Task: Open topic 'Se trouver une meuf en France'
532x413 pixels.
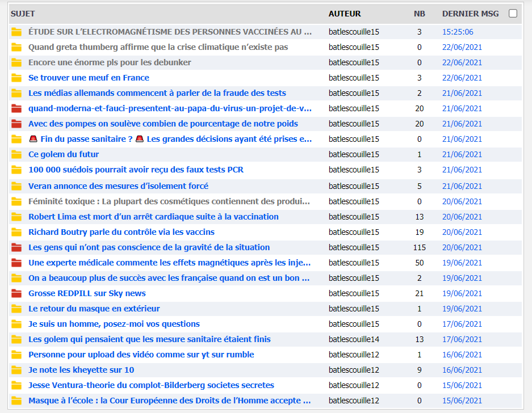Action: tap(89, 78)
